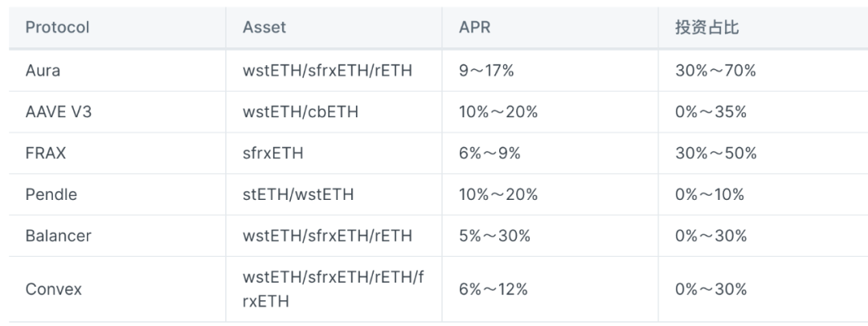868x326 pixels.
Task: Click the APR column header
Action: point(474,27)
